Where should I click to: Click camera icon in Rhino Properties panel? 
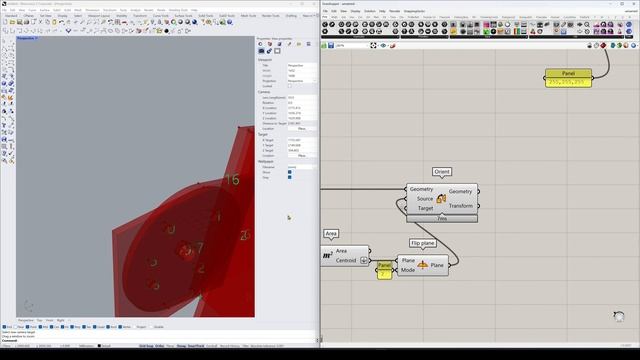261,51
